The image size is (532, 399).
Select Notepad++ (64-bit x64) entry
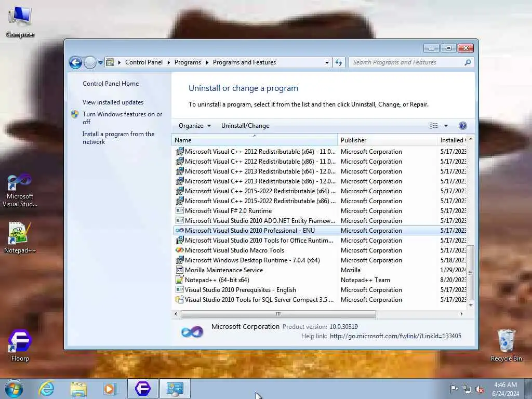(320, 280)
